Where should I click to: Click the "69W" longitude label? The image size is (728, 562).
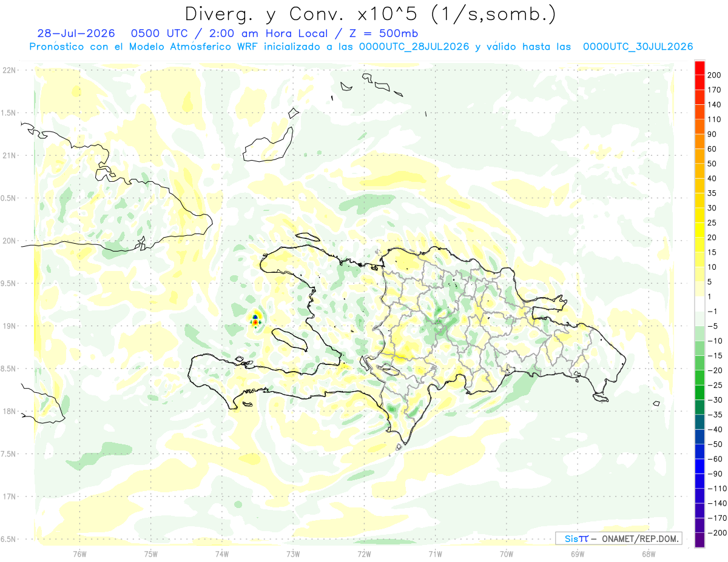(578, 554)
